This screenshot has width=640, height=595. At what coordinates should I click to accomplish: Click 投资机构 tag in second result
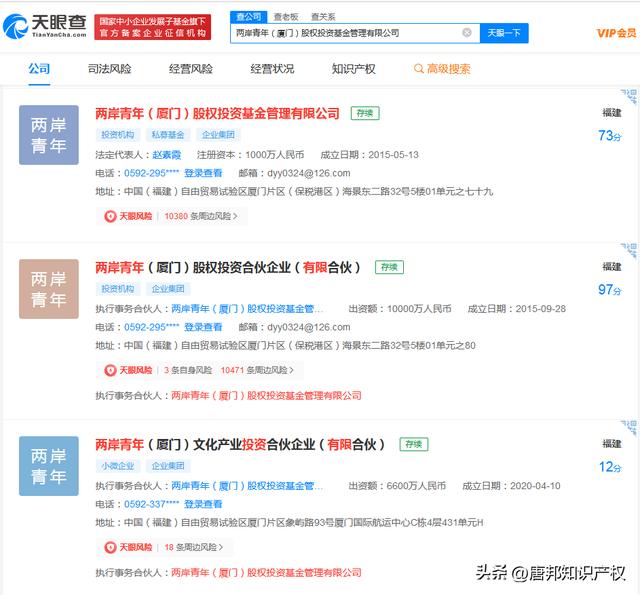click(118, 289)
